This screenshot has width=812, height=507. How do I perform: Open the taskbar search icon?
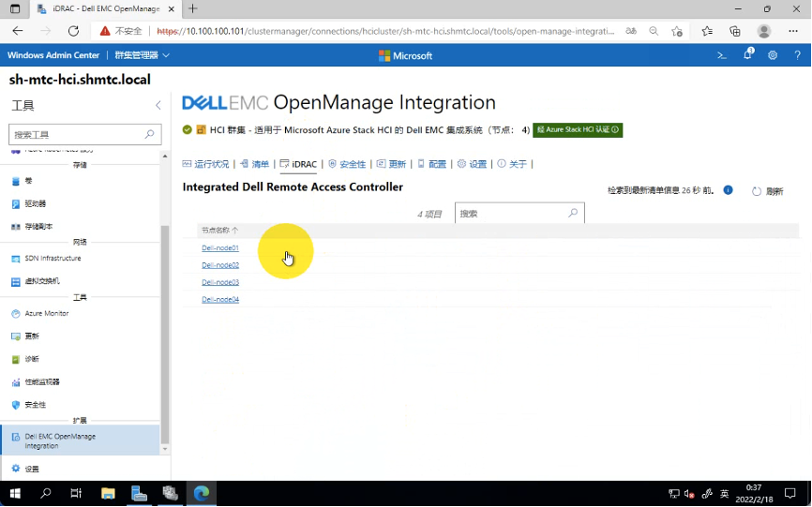pos(46,493)
